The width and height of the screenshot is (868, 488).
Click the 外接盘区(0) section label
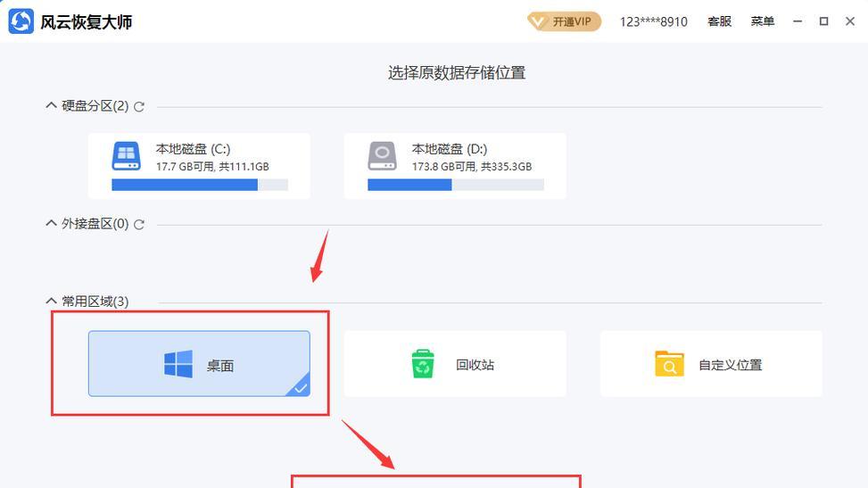[x=95, y=224]
